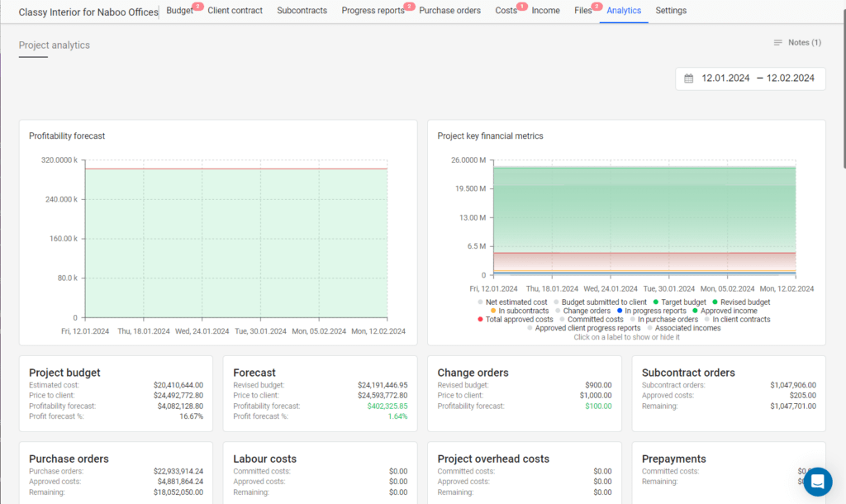Open the Project budget card

116,393
